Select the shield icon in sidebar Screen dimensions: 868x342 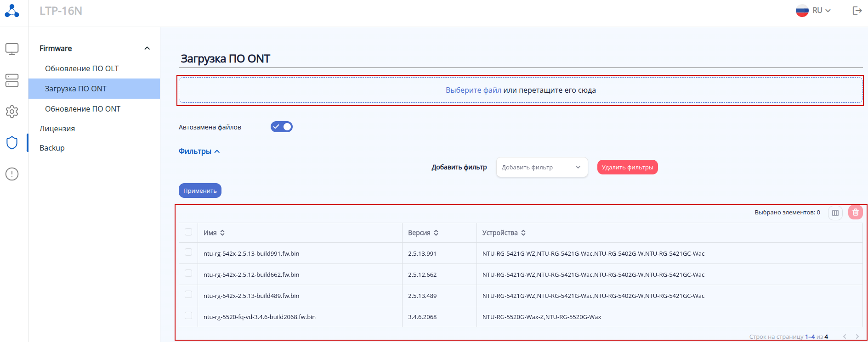tap(12, 143)
